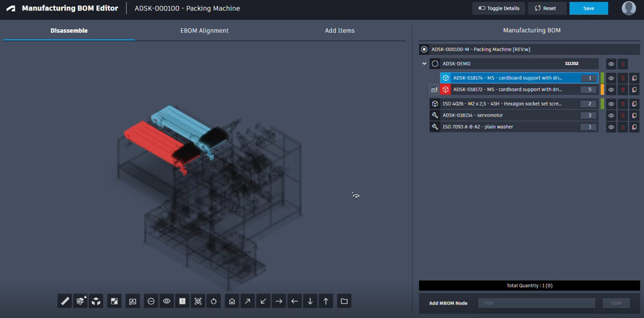The height and width of the screenshot is (318, 644).
Task: Open the markup annotation tool
Action: pyautogui.click(x=133, y=301)
